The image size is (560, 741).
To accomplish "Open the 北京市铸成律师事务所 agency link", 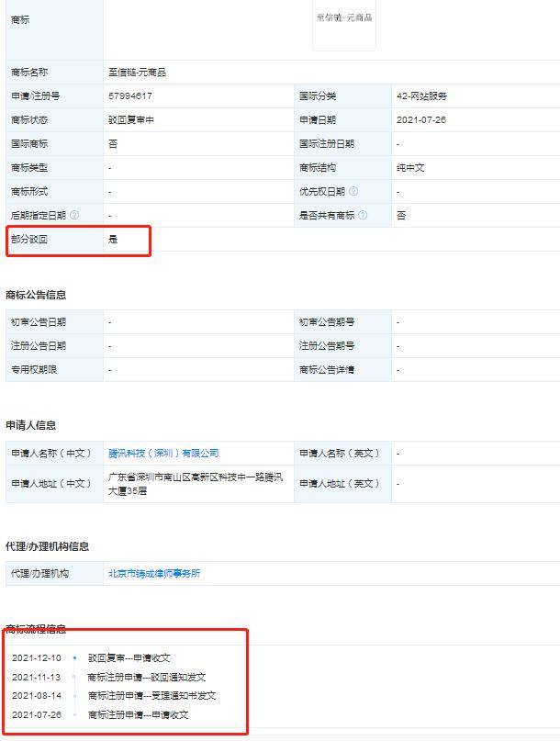I will tap(154, 573).
